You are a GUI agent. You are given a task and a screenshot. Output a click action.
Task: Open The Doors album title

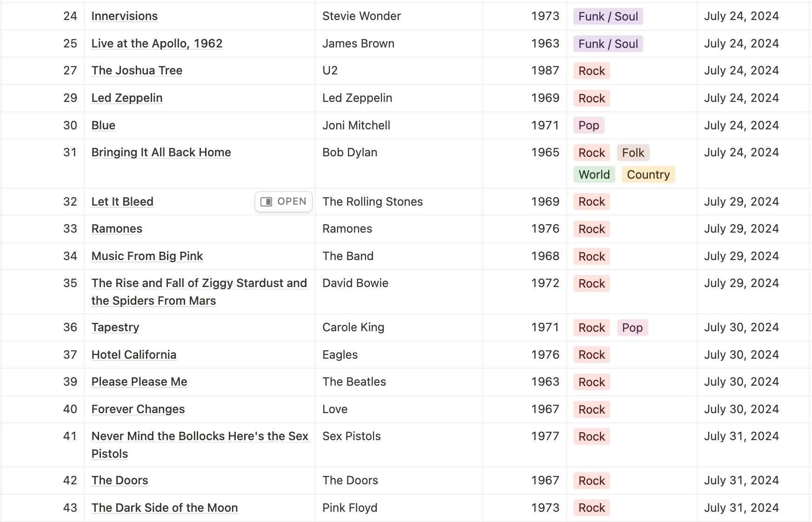[120, 481]
